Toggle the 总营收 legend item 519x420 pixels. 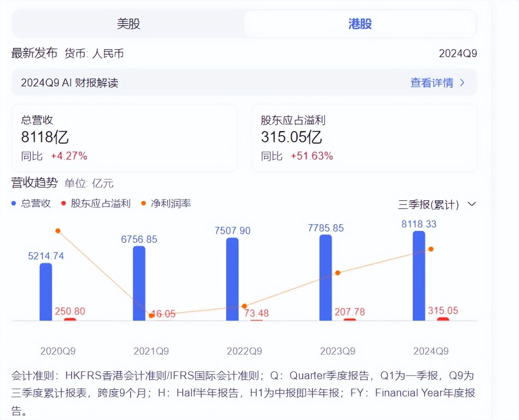(x=31, y=203)
